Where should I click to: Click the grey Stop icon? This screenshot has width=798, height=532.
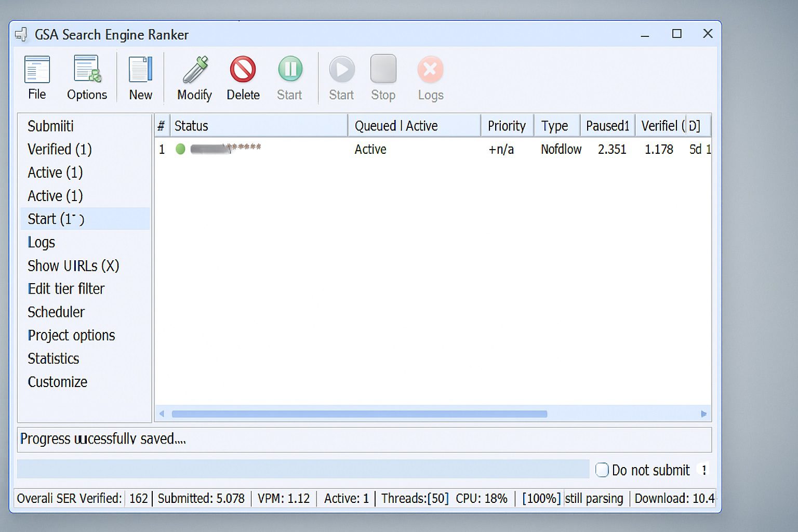383,69
